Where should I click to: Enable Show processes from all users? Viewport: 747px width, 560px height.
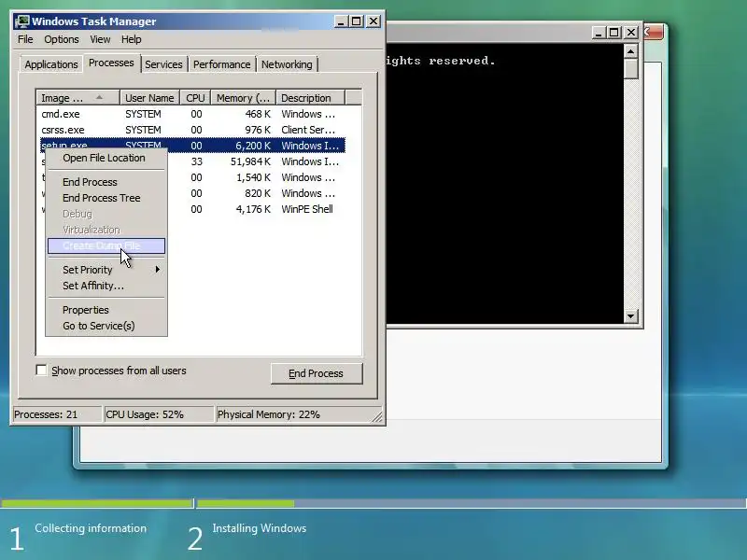tap(41, 370)
